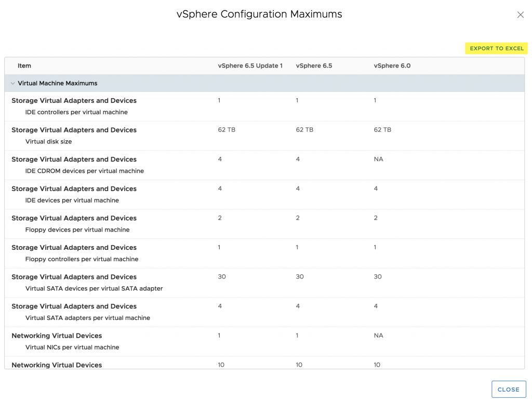Click the Close button at bottom right

pyautogui.click(x=508, y=388)
